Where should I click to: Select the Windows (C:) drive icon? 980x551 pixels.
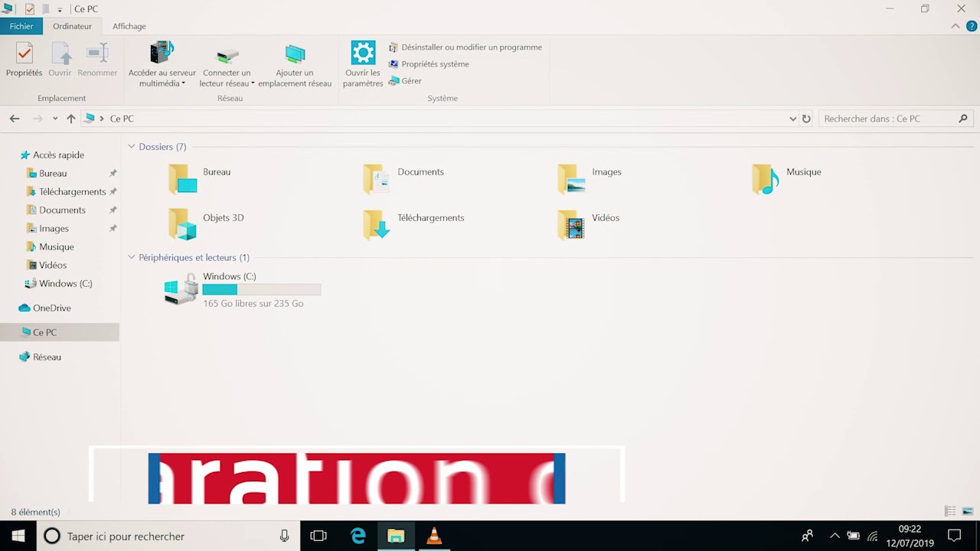(181, 290)
